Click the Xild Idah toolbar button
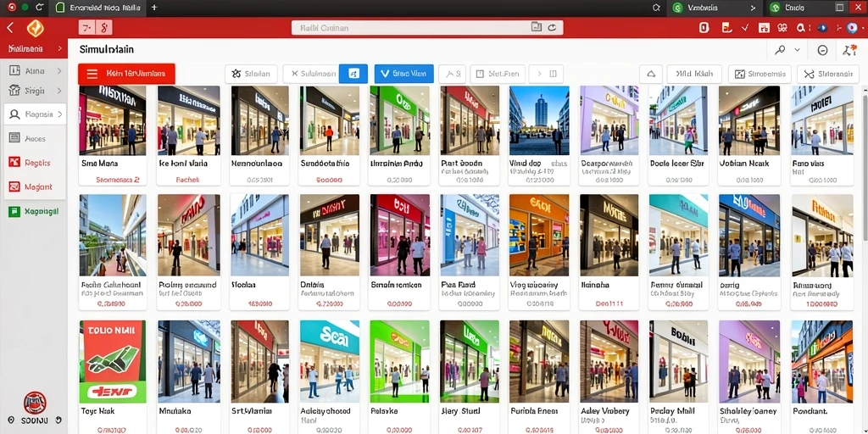The height and width of the screenshot is (434, 868). pyautogui.click(x=694, y=74)
